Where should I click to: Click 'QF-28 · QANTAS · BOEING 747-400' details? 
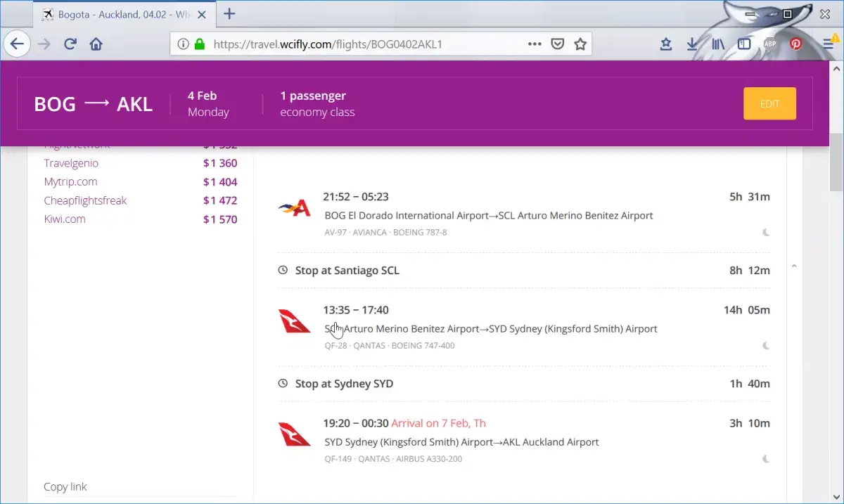[x=390, y=345]
